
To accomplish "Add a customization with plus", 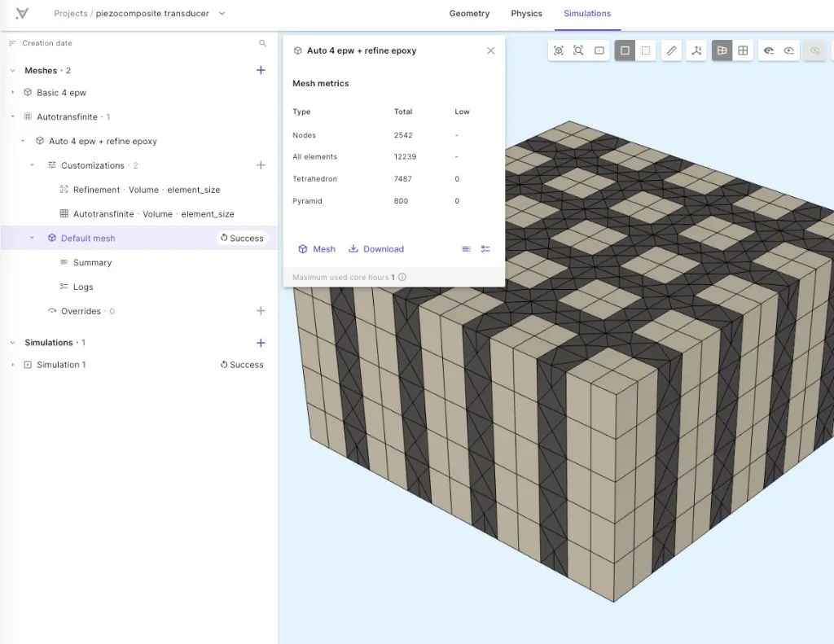I will (x=261, y=165).
